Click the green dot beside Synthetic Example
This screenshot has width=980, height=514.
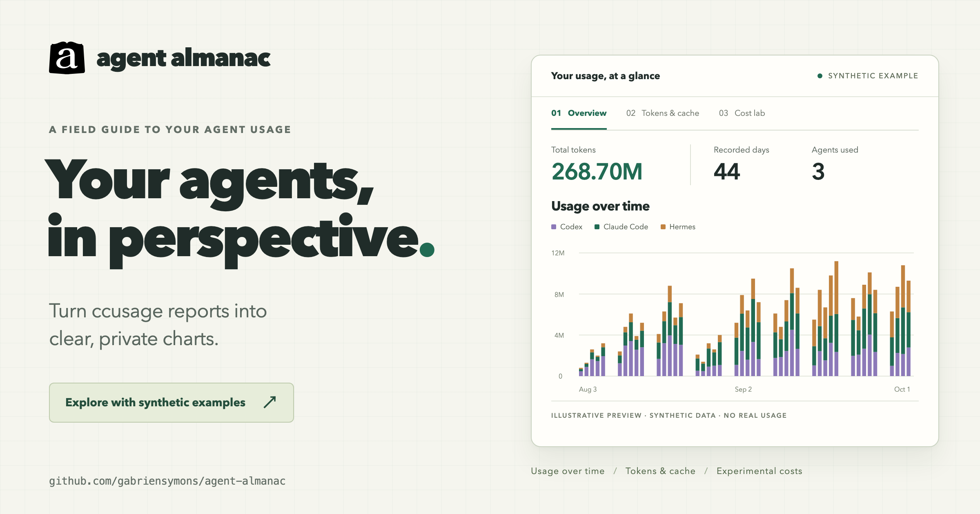click(820, 76)
